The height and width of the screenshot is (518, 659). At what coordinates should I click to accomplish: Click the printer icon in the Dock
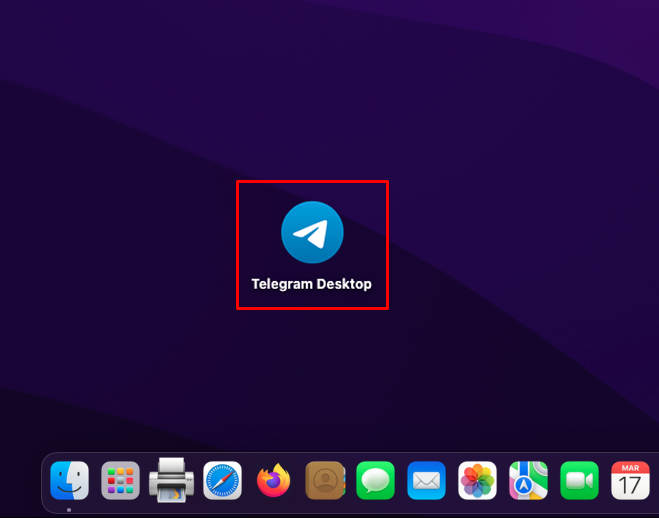click(171, 480)
